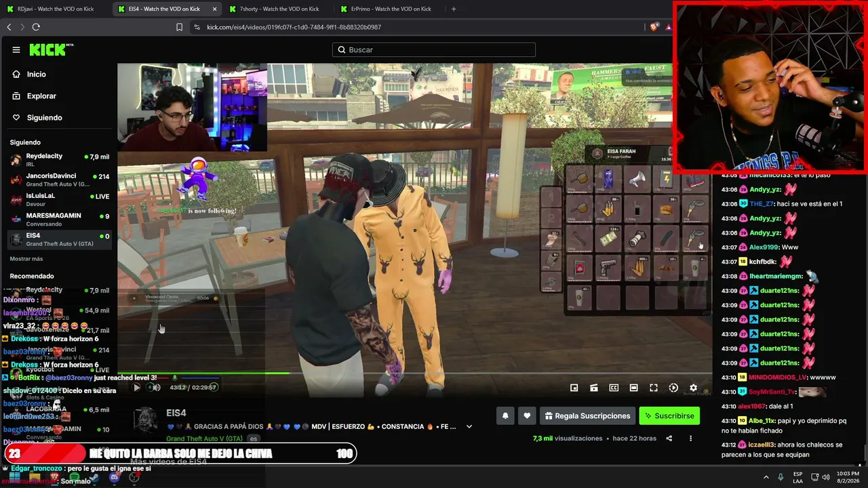Click chat username Ihearmariemgm

click(x=776, y=276)
